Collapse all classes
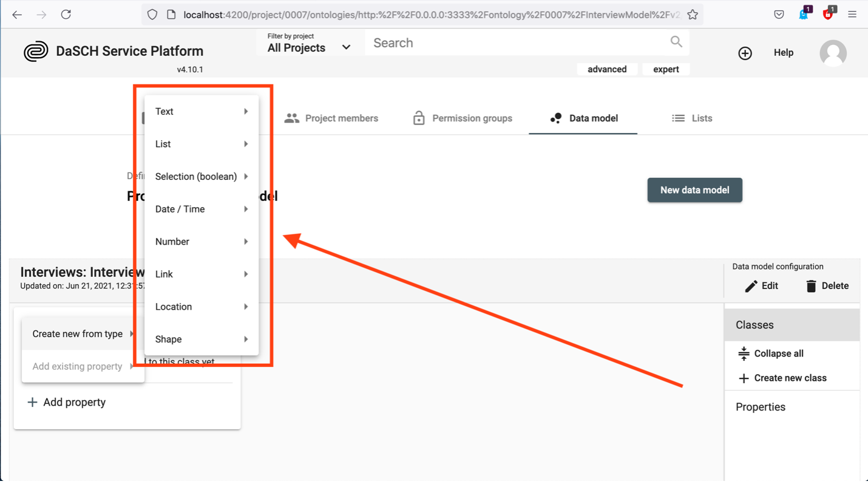This screenshot has height=484, width=868. point(770,353)
